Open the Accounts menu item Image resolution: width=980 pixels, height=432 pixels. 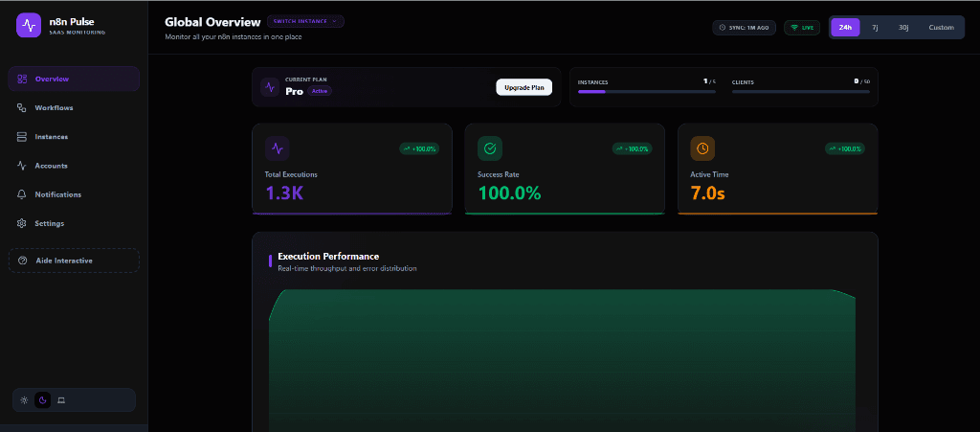click(74, 166)
